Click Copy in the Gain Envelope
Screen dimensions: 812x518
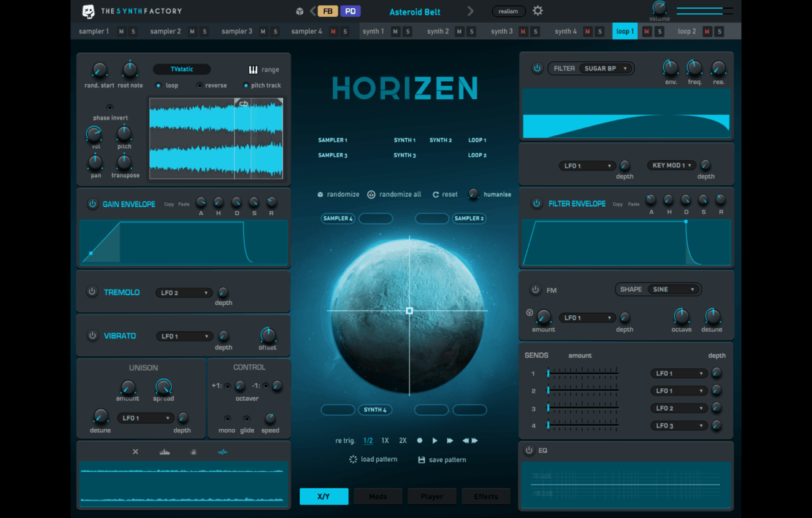pos(169,204)
